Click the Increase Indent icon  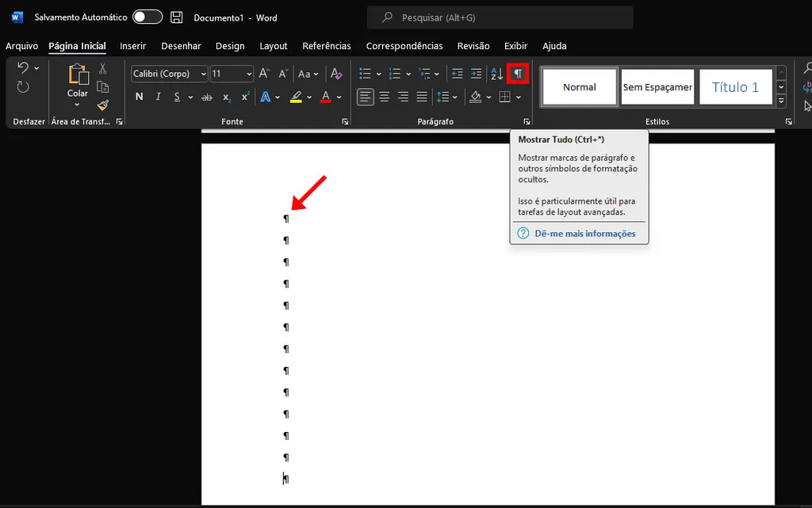pos(476,74)
